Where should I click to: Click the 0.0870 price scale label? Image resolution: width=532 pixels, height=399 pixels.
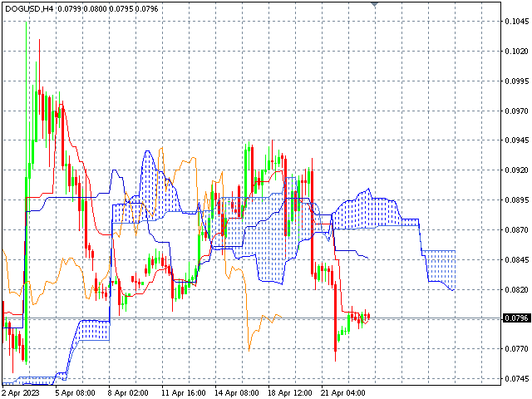516,230
